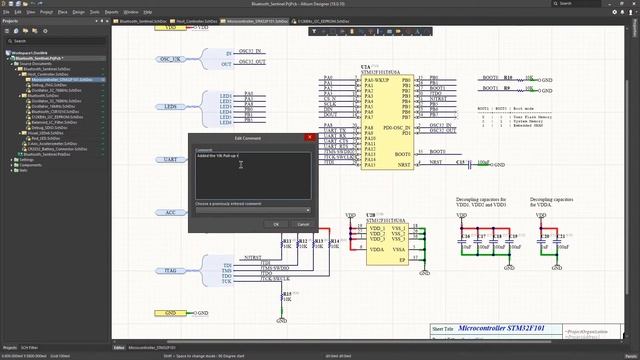Select the Place Port tool in Active Bar
Screen dimensions: 640x360
point(398,31)
